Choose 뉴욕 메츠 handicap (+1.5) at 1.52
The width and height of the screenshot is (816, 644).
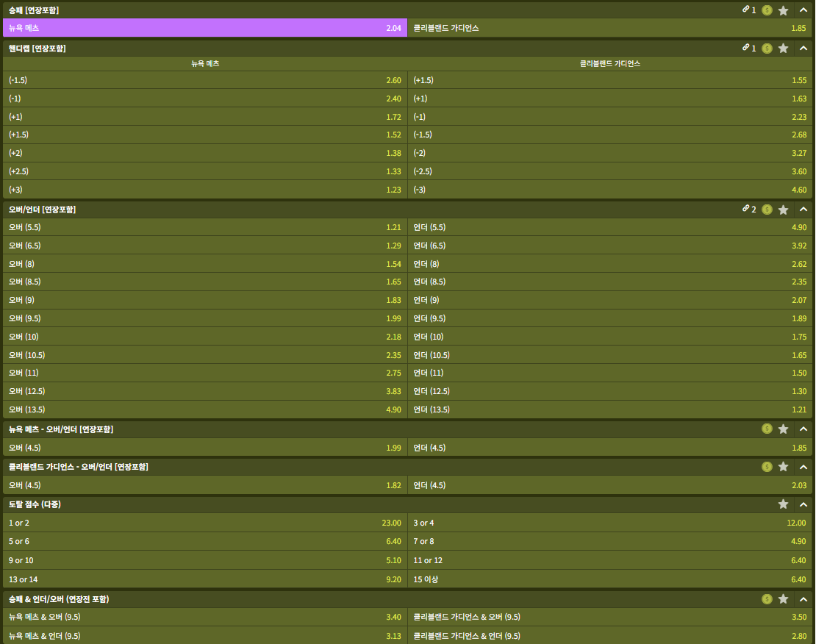point(205,135)
